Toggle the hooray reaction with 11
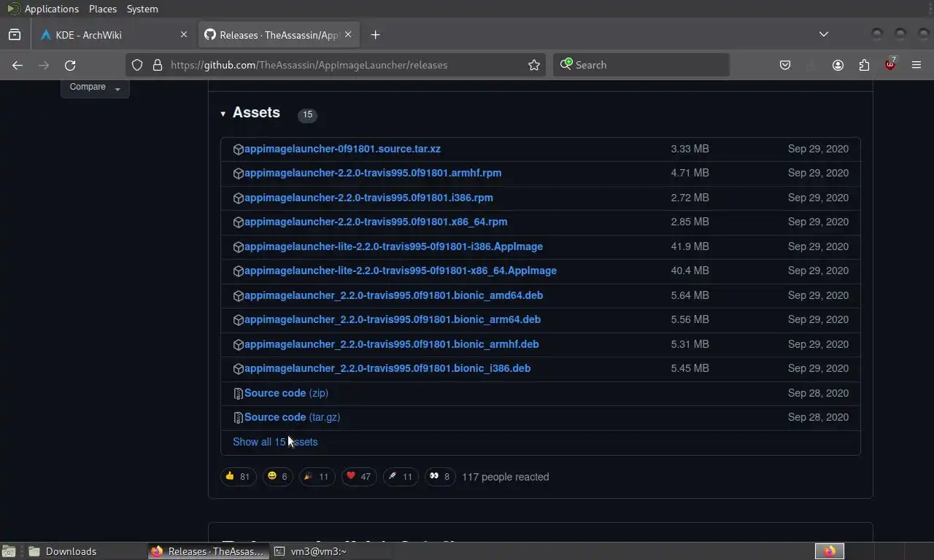934x560 pixels. pyautogui.click(x=317, y=477)
